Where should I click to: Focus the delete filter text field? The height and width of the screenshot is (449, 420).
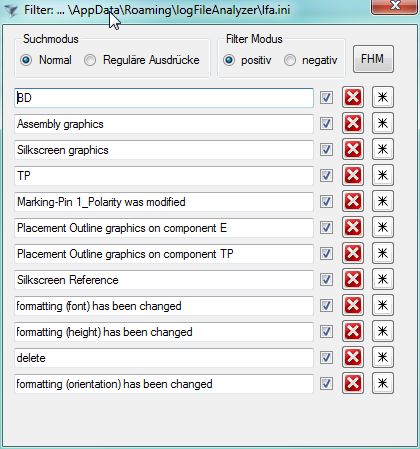point(164,358)
